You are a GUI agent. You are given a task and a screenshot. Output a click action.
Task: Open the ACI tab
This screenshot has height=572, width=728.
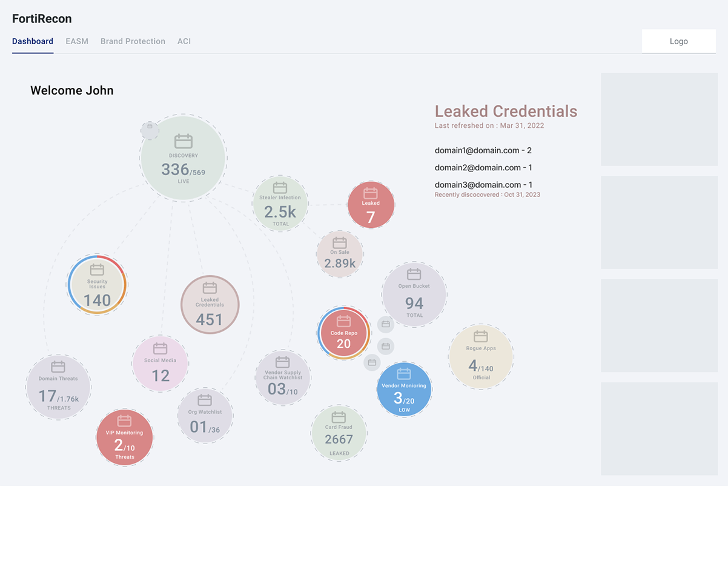click(x=184, y=41)
